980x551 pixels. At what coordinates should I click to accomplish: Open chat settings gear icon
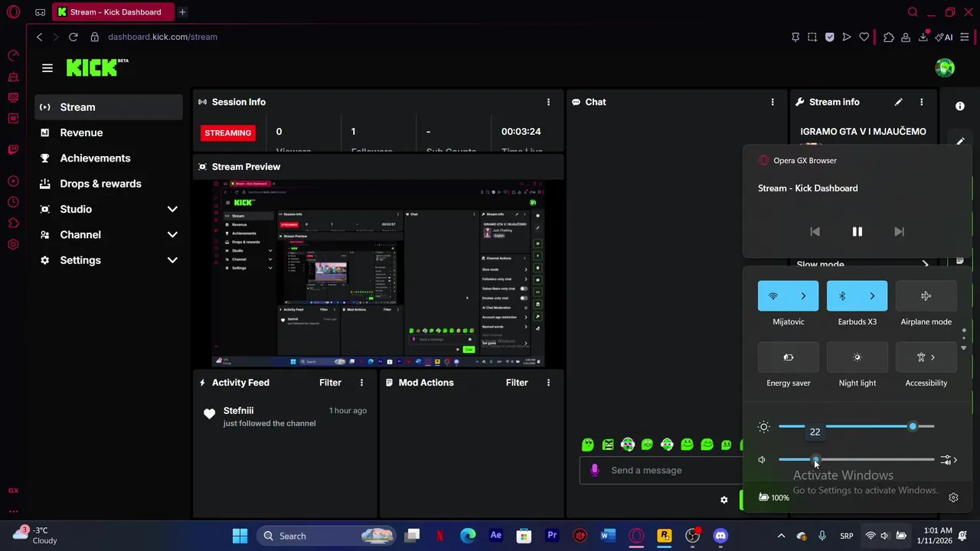724,500
